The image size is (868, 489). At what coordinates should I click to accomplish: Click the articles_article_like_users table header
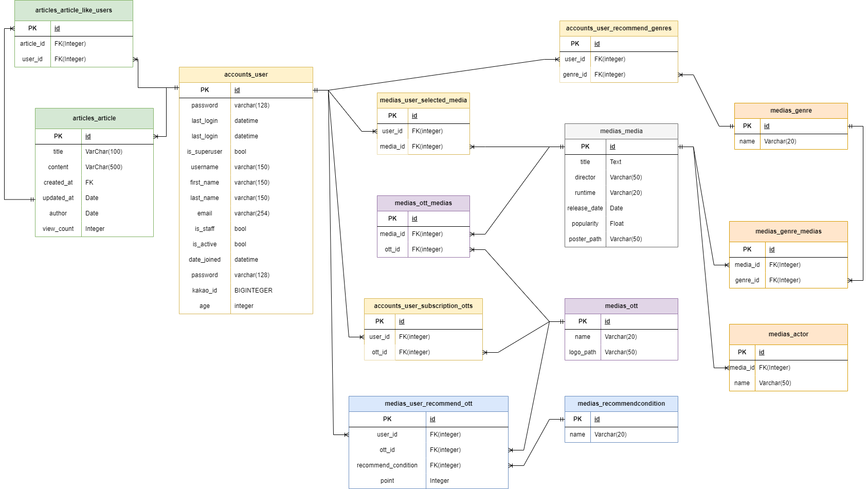pyautogui.click(x=74, y=10)
